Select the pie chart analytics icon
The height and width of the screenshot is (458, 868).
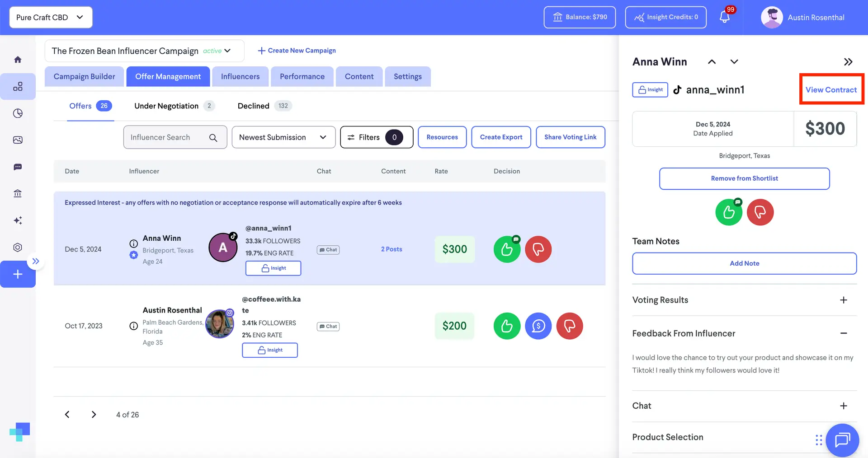18,113
